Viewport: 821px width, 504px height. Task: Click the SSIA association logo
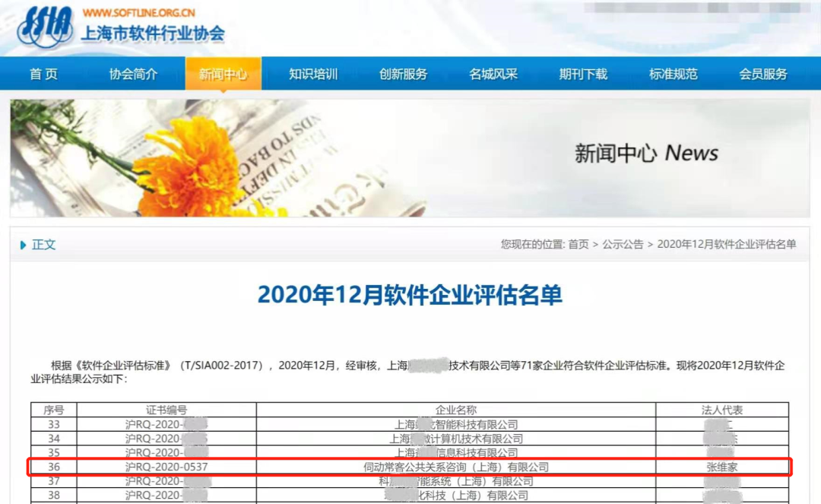[45, 27]
